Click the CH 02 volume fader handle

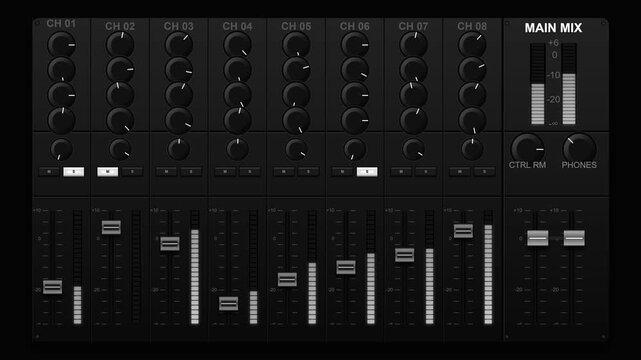111,227
